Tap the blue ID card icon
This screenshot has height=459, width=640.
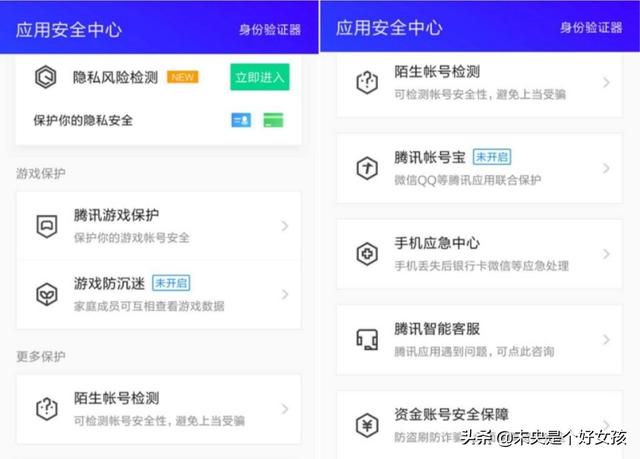tap(241, 120)
